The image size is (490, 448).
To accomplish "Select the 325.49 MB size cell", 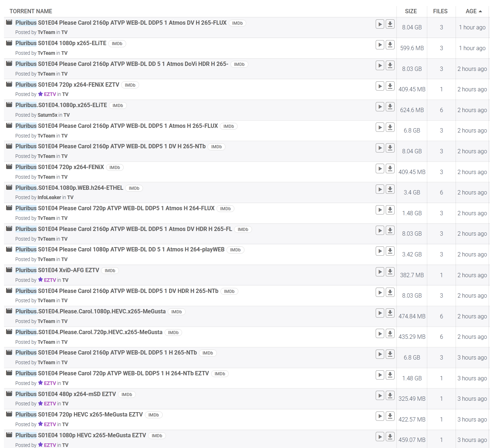I will point(412,399).
